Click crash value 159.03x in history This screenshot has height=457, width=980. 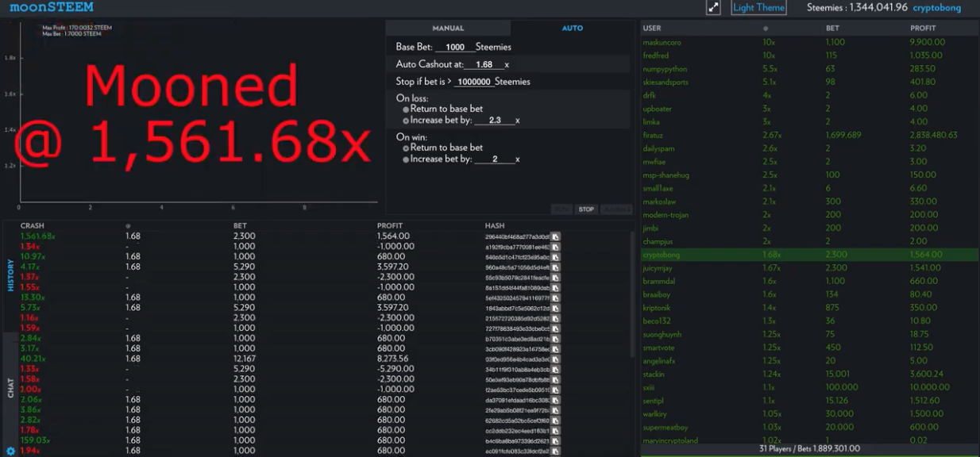click(x=35, y=440)
